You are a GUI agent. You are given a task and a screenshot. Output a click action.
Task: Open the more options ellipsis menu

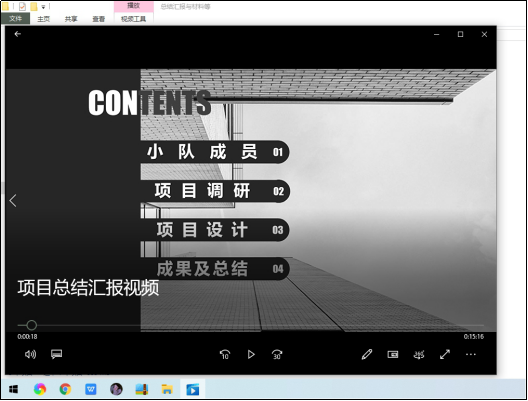tap(471, 354)
